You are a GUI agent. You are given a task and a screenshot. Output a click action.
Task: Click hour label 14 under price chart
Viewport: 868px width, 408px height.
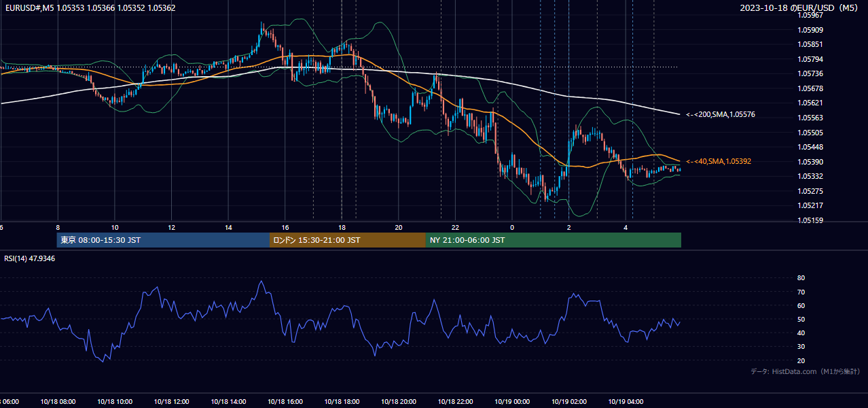[x=228, y=227]
